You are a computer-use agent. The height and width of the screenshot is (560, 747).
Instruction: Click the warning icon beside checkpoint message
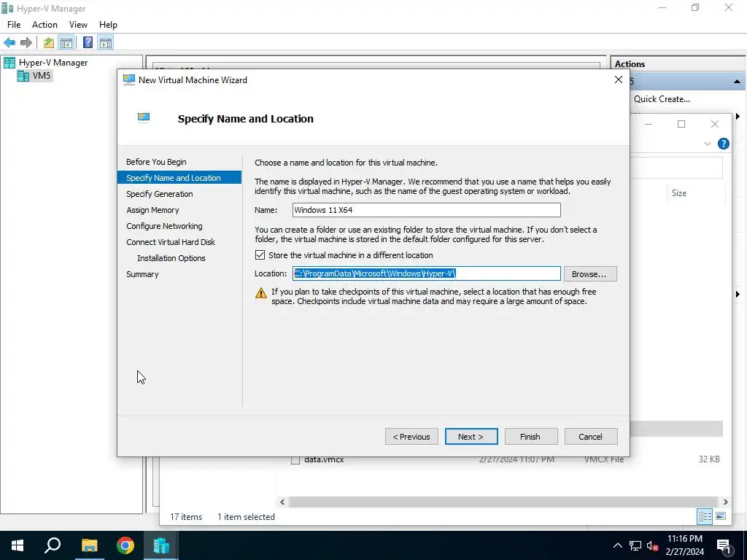point(261,293)
